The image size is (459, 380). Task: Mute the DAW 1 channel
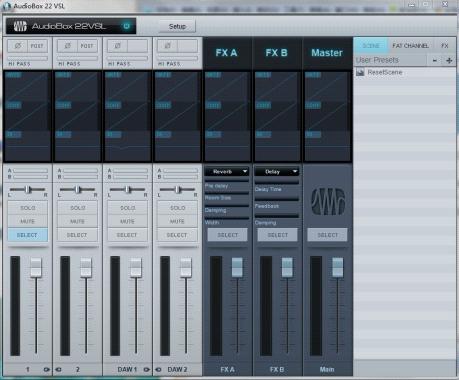coord(128,221)
